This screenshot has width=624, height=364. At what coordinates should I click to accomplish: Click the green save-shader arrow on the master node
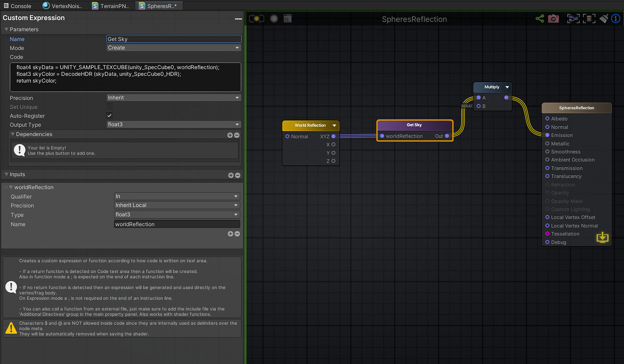pos(602,237)
